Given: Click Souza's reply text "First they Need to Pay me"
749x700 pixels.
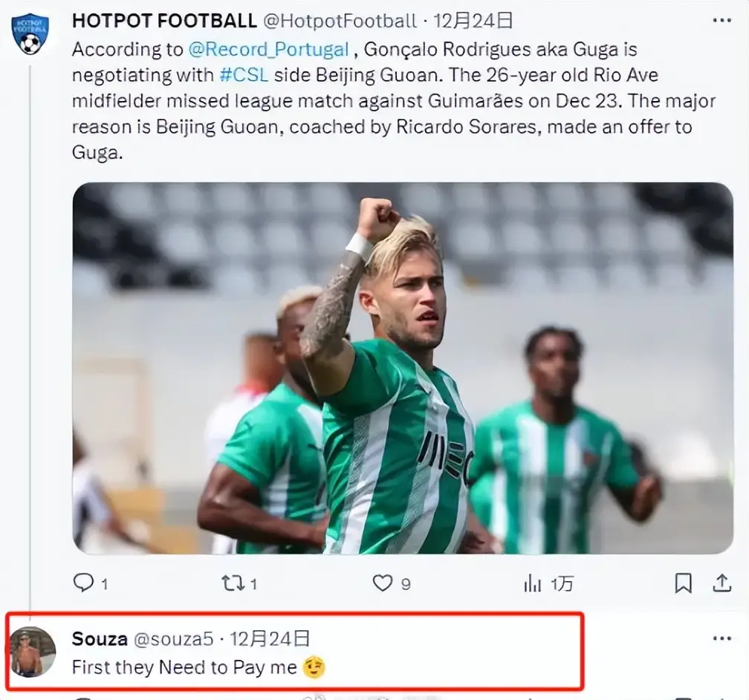Looking at the screenshot, I should (184, 667).
